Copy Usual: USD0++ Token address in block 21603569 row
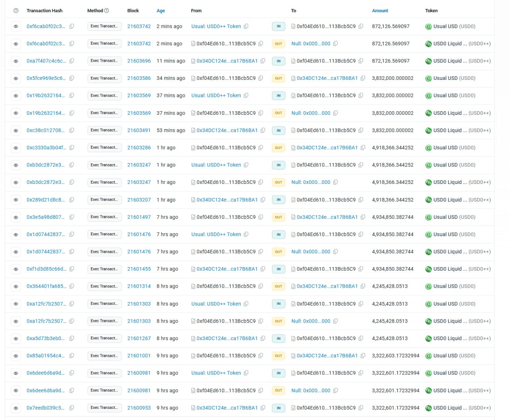Image resolution: width=509 pixels, height=420 pixels. [x=246, y=95]
